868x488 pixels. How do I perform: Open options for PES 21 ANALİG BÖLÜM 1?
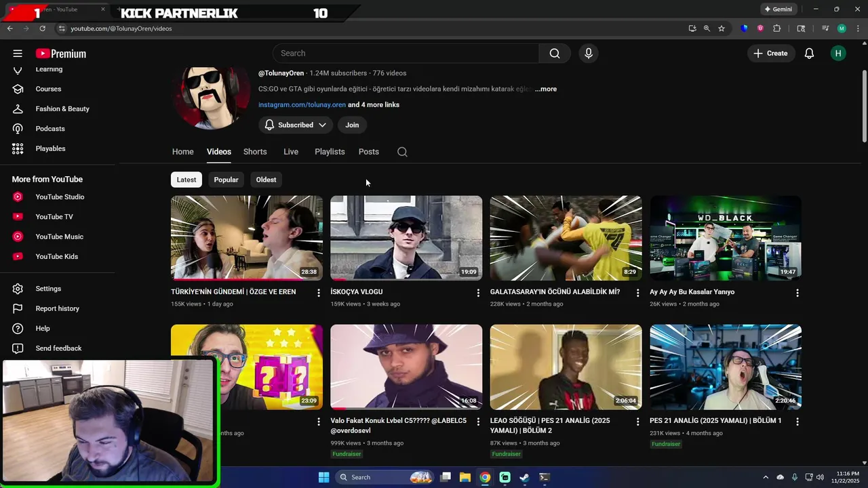[797, 422]
